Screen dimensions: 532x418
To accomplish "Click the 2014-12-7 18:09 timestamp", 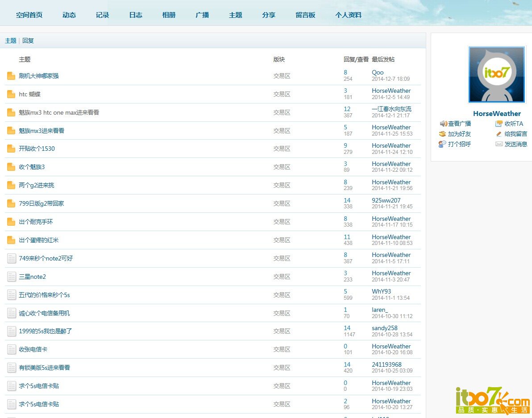I will coord(391,79).
